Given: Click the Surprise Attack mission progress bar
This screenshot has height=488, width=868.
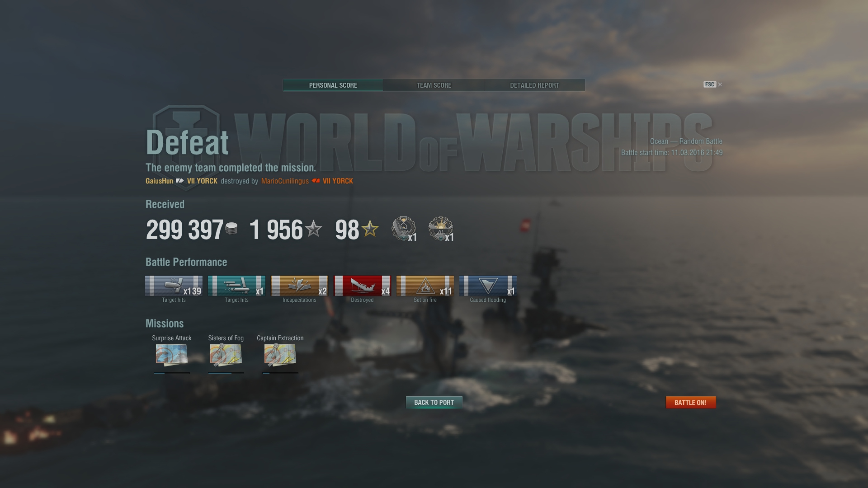Looking at the screenshot, I should click(172, 373).
